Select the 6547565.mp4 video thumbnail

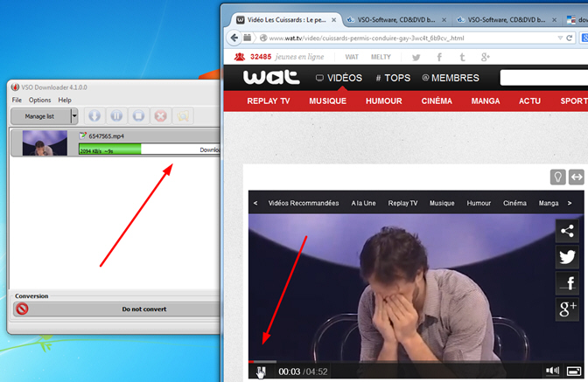(45, 142)
